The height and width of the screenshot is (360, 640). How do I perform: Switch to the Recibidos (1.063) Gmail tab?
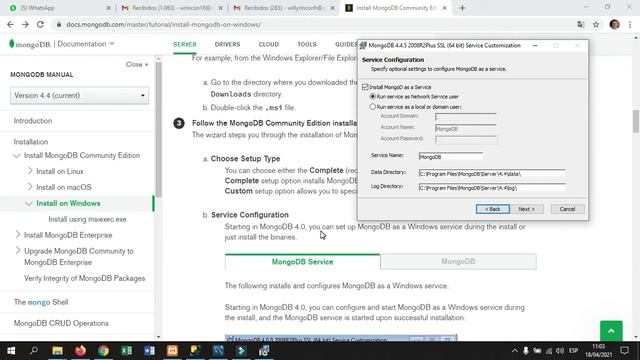click(172, 8)
